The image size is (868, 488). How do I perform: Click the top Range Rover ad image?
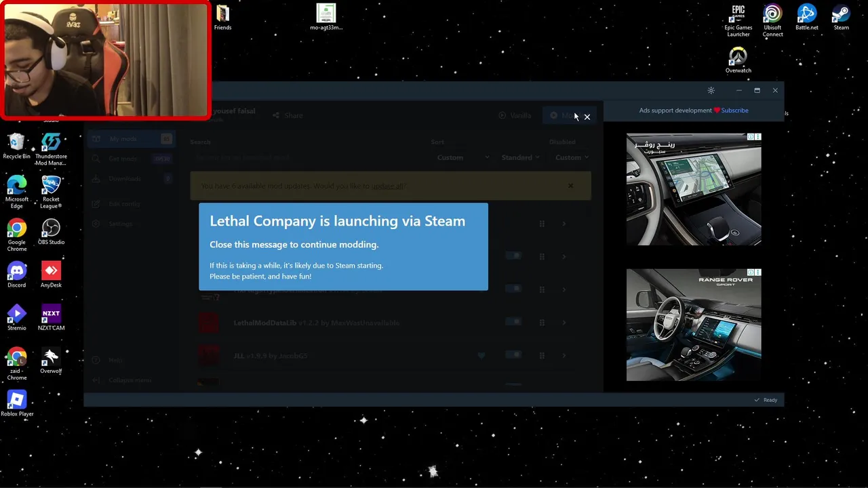point(694,189)
